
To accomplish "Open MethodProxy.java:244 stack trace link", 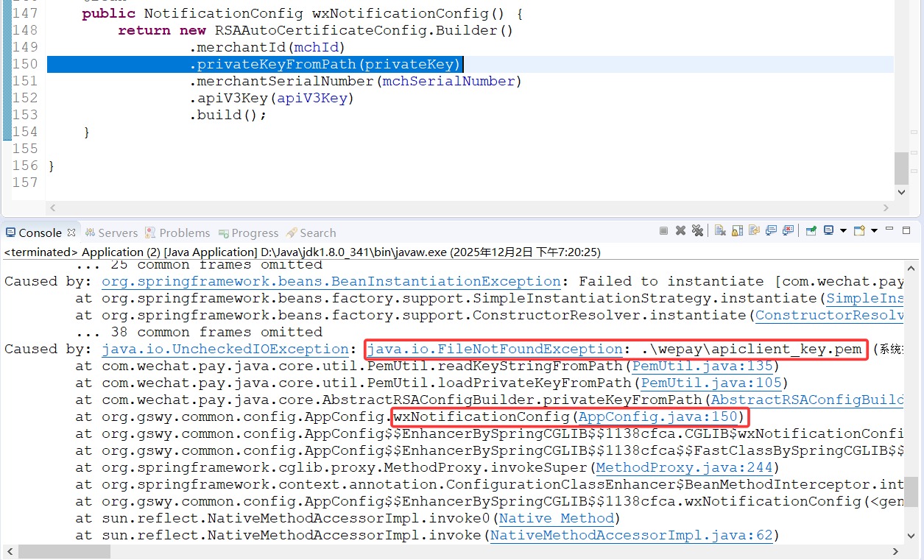I will (x=685, y=468).
